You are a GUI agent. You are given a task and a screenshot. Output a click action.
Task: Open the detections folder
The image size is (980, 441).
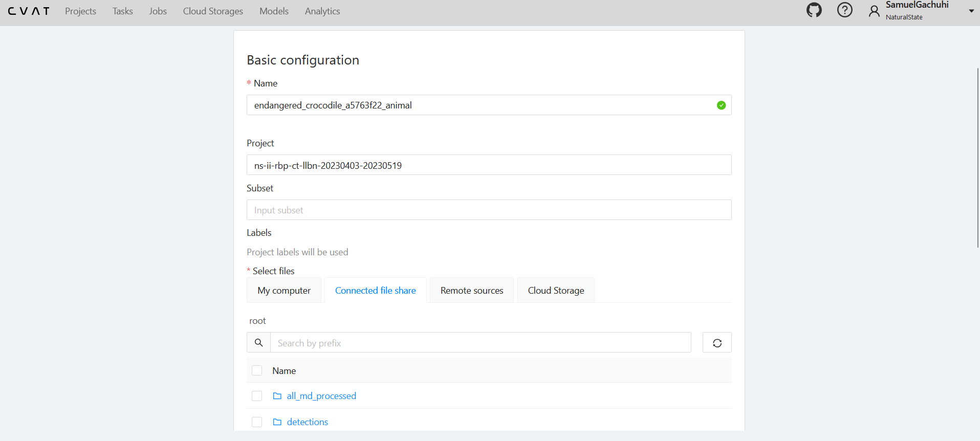(x=308, y=422)
